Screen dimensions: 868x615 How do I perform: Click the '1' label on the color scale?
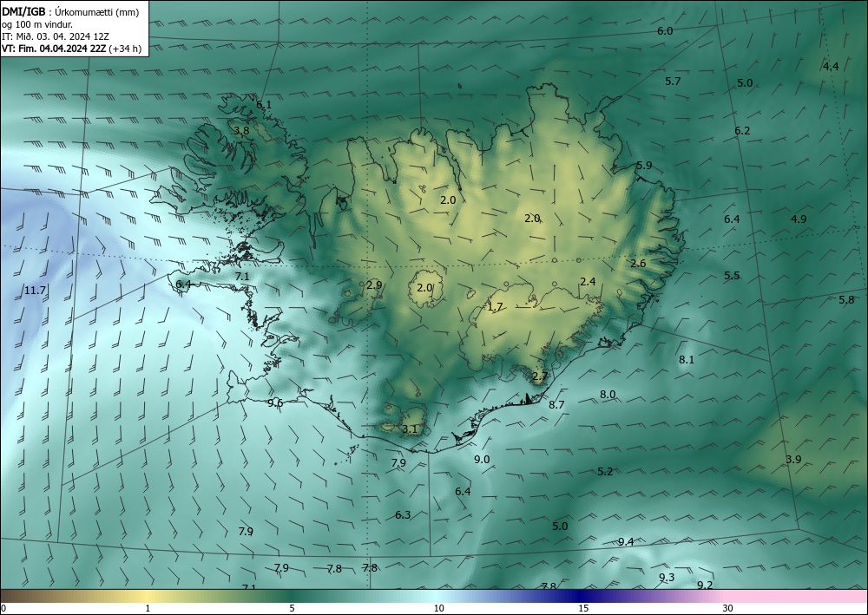pos(148,608)
